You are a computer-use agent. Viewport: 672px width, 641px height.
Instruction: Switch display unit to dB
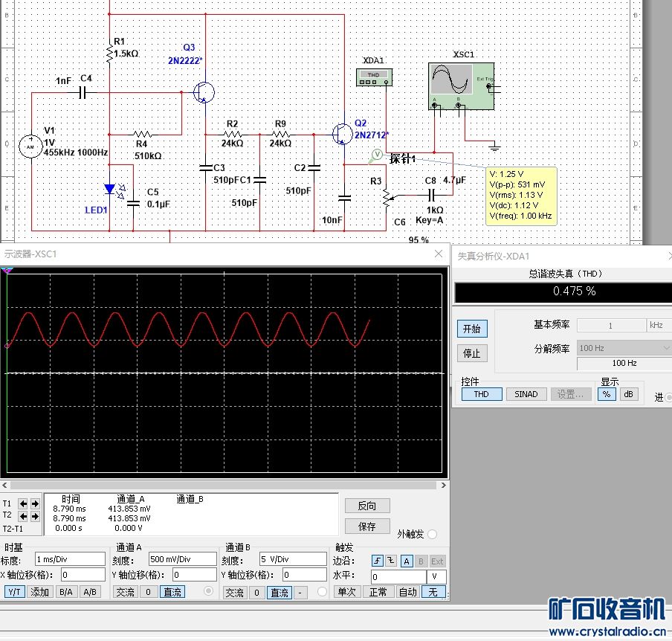coord(629,394)
